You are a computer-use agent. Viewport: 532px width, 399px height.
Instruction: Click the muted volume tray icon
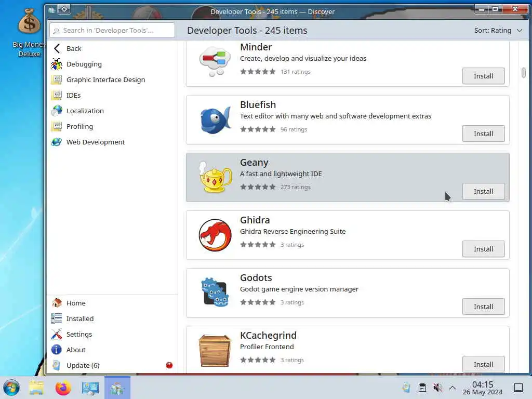click(x=437, y=388)
